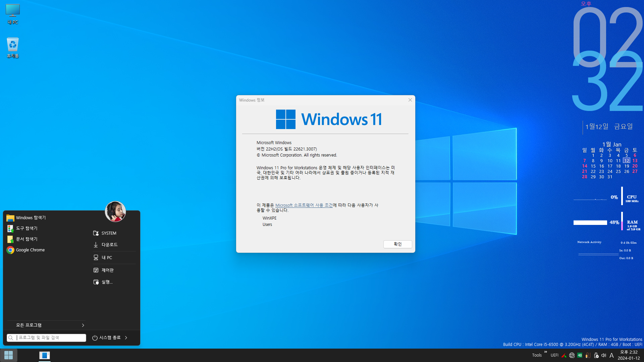Open the network globe tray icon
The image size is (644, 362).
[x=572, y=355]
